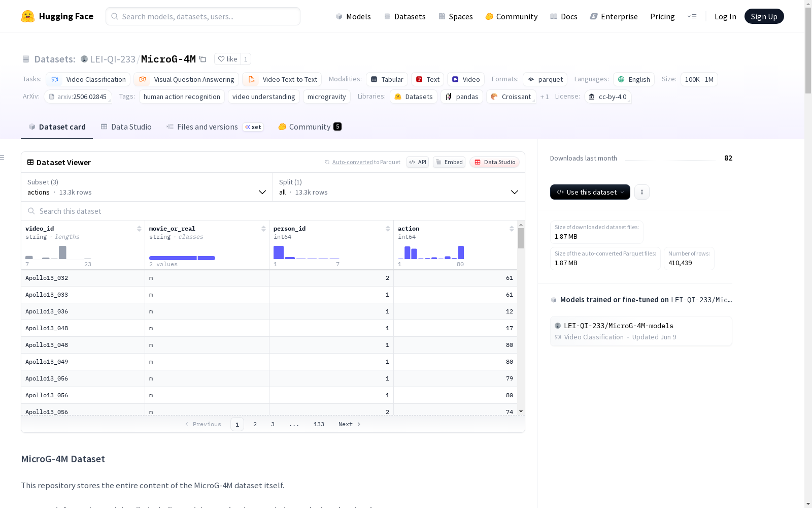
Task: Go to page 2 of the table
Action: 255,424
